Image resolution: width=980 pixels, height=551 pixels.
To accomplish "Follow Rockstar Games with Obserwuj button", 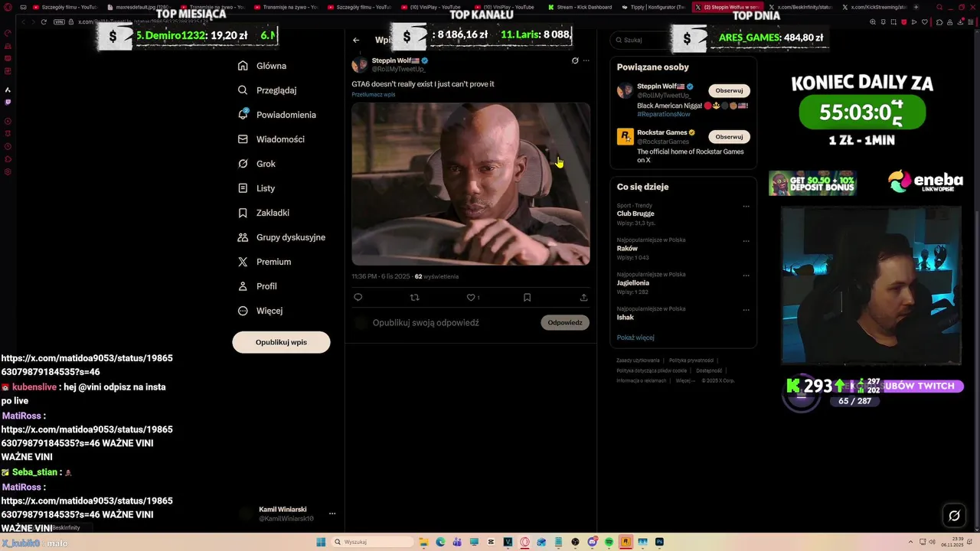I will click(x=729, y=136).
